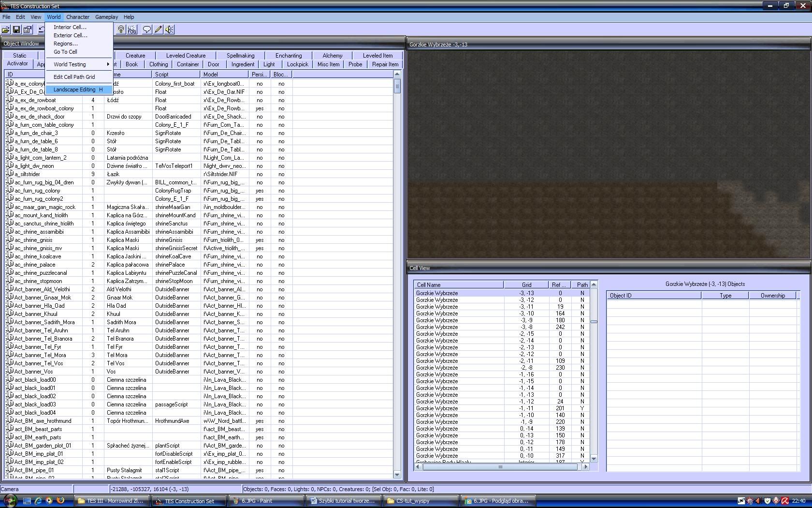Click the Cell View horizontal scrollbar thumb

tap(500, 467)
